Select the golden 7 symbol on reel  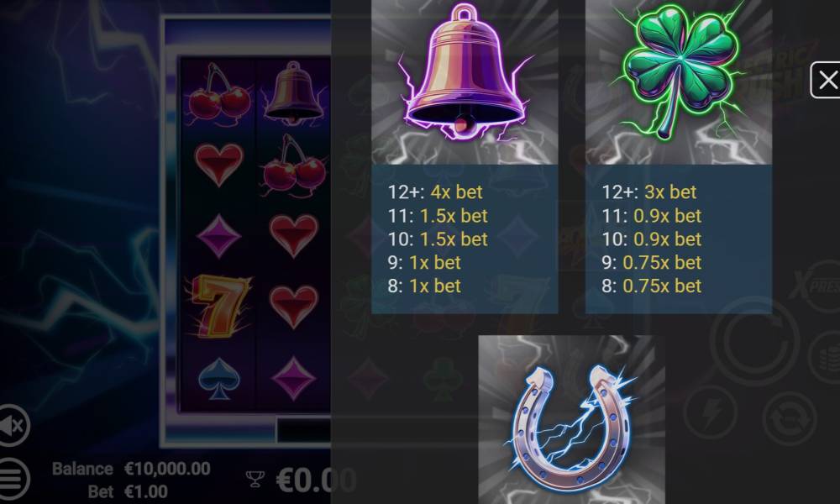tap(218, 307)
